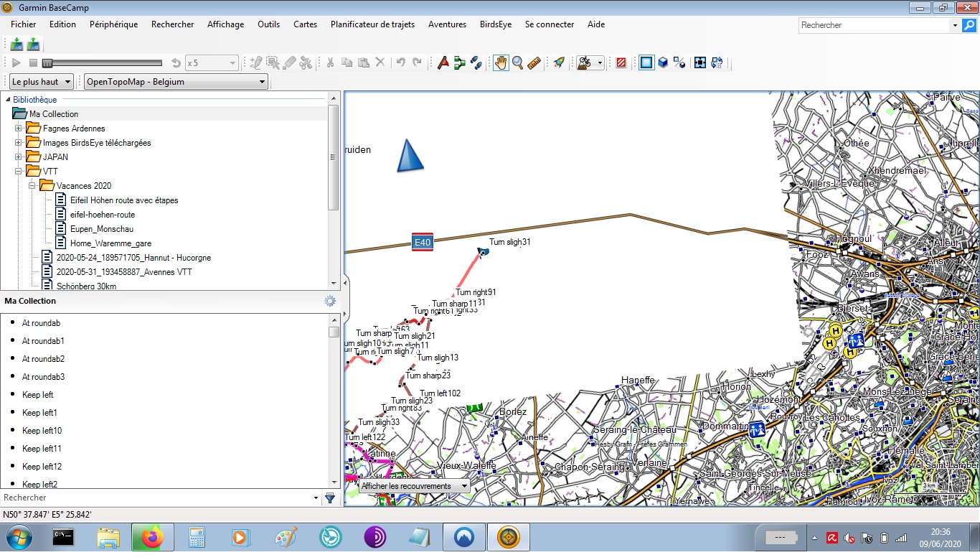Select the Insert pencil tool
Screen dimensions: 980x560
[256, 63]
